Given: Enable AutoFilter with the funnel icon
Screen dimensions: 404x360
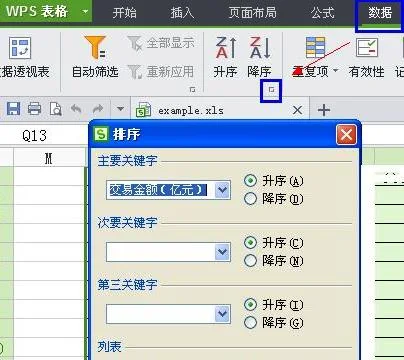Looking at the screenshot, I should tap(95, 57).
